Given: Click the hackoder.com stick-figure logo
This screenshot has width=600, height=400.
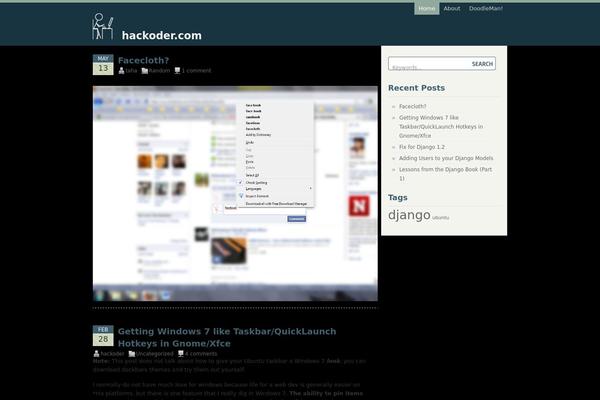Looking at the screenshot, I should 103,26.
